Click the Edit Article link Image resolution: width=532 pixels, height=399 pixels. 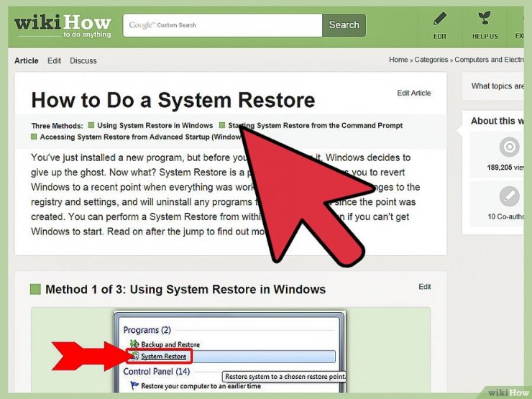[x=414, y=93]
